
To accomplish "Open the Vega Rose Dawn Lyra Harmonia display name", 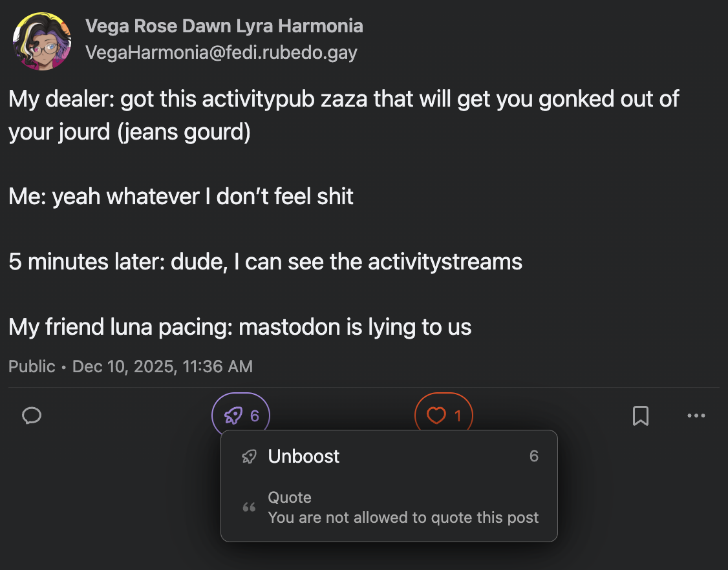I will tap(224, 26).
